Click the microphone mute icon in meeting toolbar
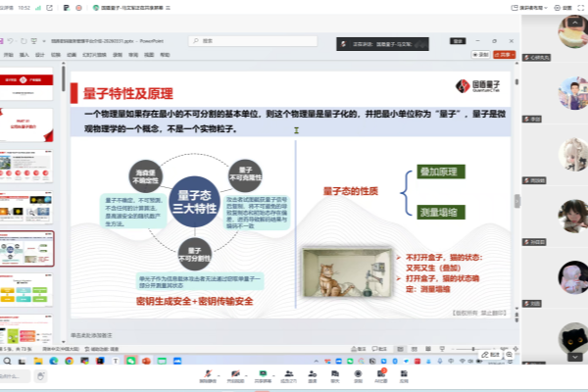Screen dimensions: 588x392 (x=209, y=374)
